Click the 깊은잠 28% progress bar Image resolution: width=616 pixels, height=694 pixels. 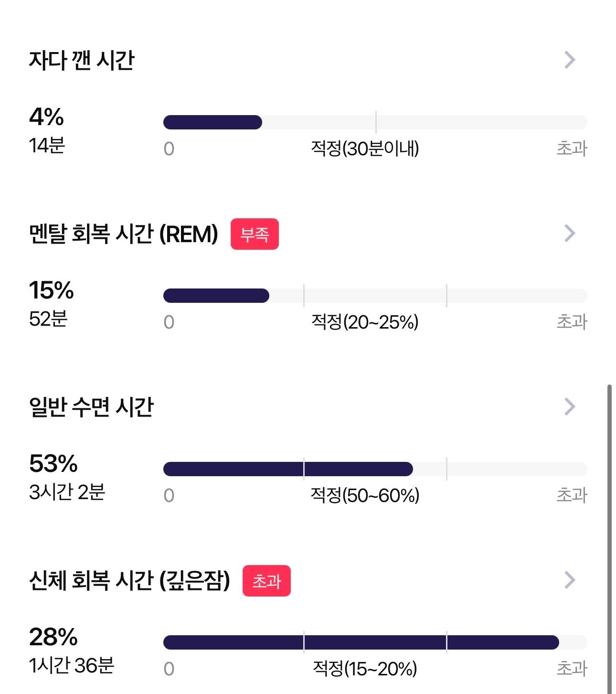click(375, 642)
